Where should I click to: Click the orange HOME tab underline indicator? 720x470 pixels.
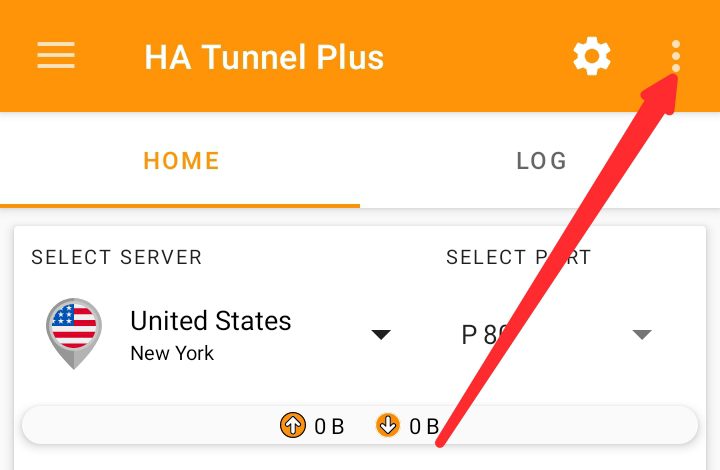[180, 206]
